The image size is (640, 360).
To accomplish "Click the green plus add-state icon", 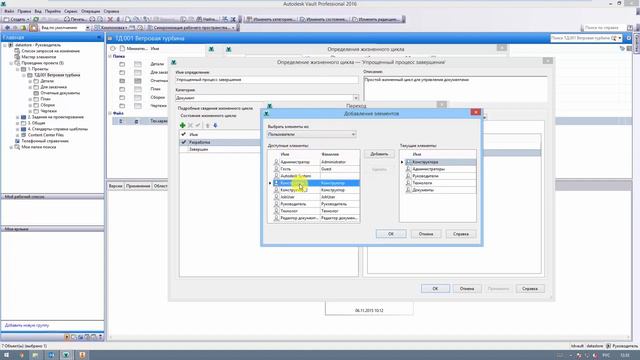I will pos(182,125).
